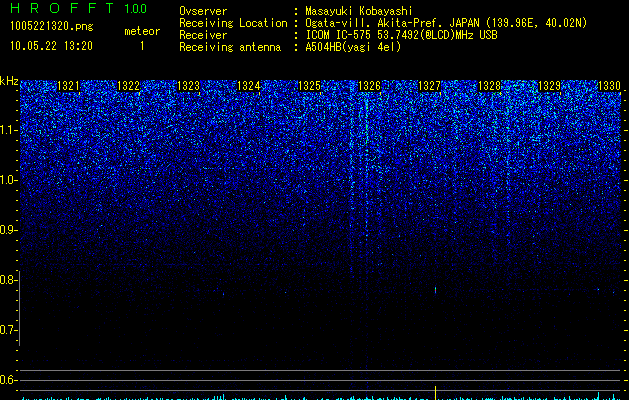
Task: Click the 0.7 kHz axis label
Action: pos(8,330)
